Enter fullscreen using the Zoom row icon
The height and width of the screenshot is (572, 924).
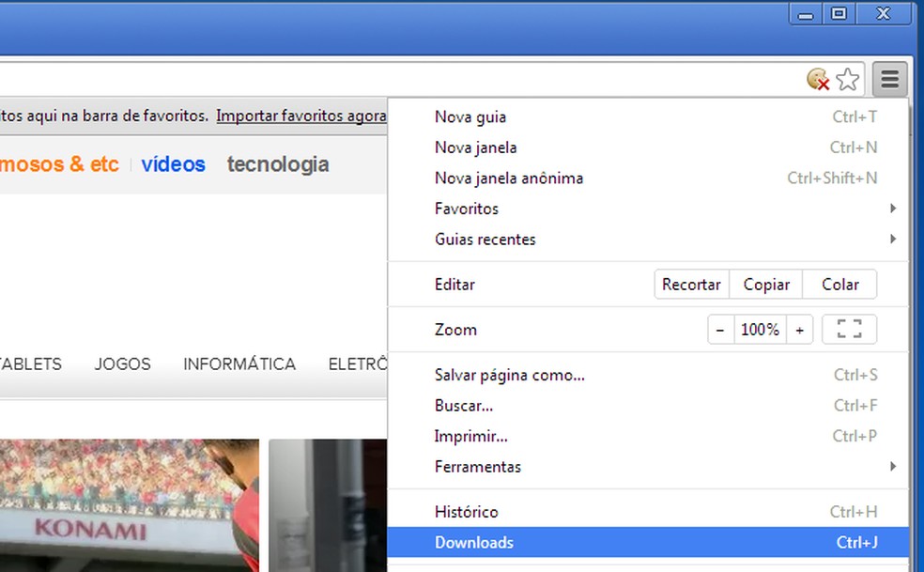pyautogui.click(x=849, y=329)
